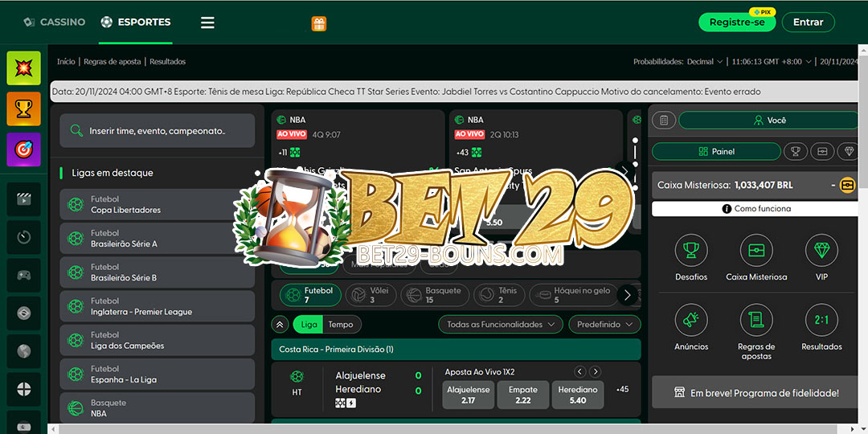The width and height of the screenshot is (868, 434).
Task: Click the gamepad sidebar icon
Action: (x=24, y=275)
